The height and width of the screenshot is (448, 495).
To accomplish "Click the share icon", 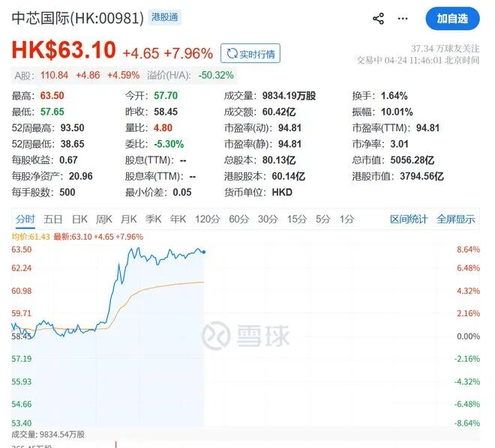I will 378,19.
